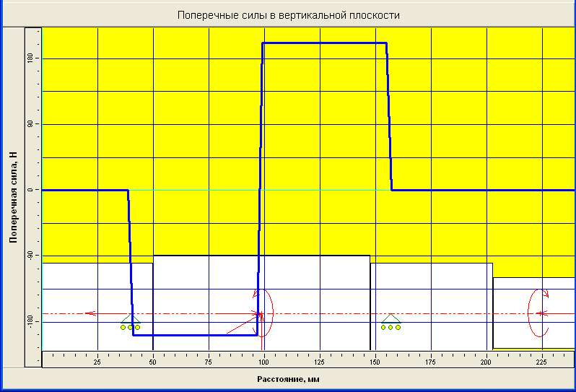This screenshot has height=392, width=576.
Task: Click the X-axis tick value 75
Action: (x=208, y=362)
